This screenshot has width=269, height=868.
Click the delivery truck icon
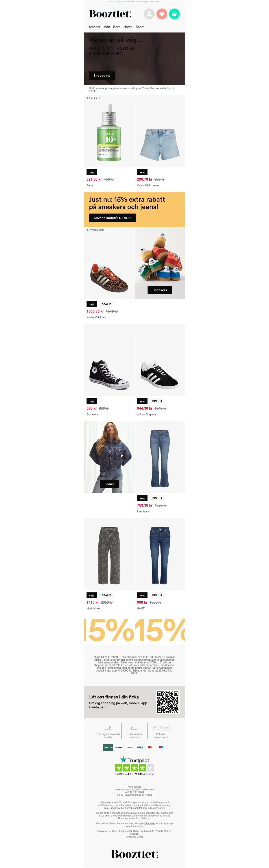click(x=108, y=728)
